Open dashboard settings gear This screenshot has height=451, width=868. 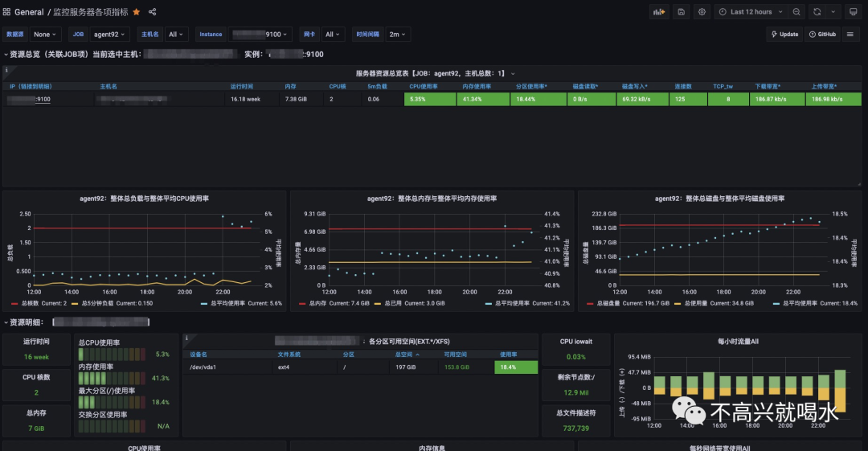702,11
